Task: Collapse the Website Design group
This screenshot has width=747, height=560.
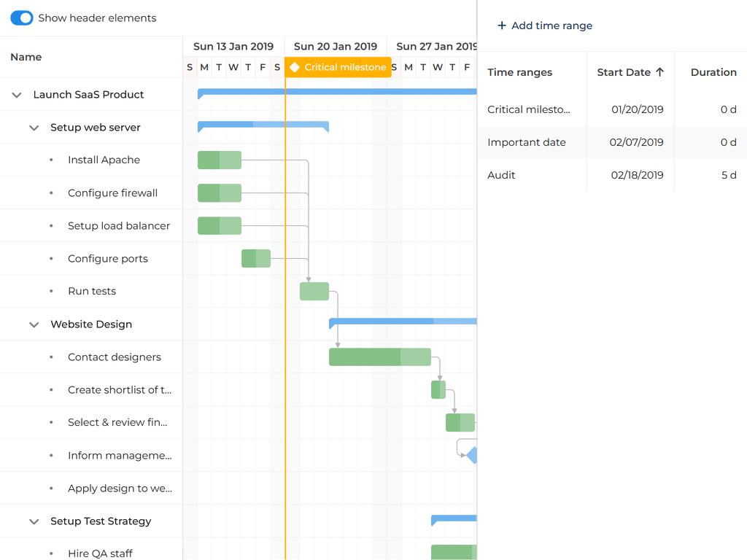Action: point(34,324)
